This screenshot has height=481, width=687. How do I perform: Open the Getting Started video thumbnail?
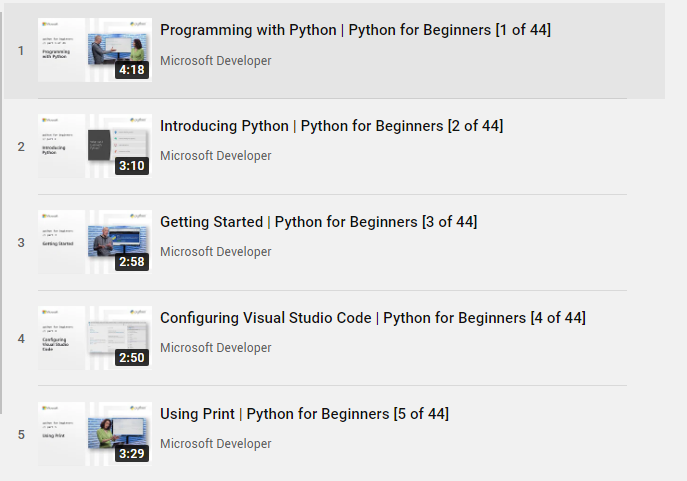pos(94,242)
